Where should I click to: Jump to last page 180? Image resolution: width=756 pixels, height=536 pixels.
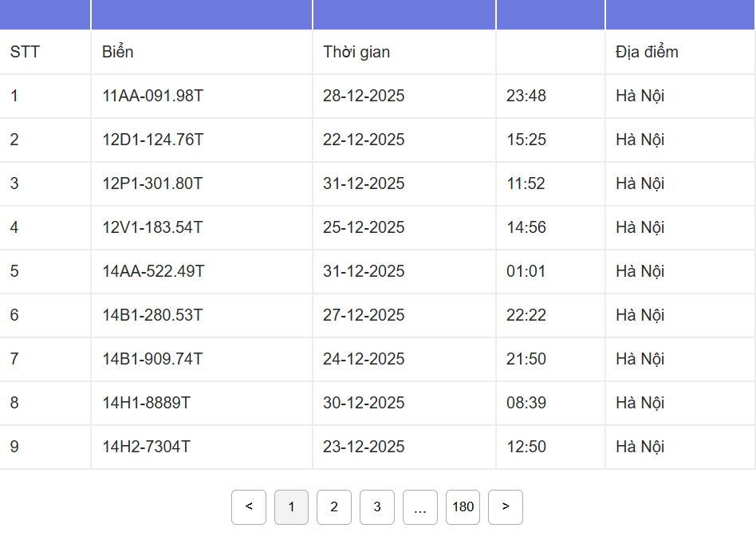coord(463,506)
